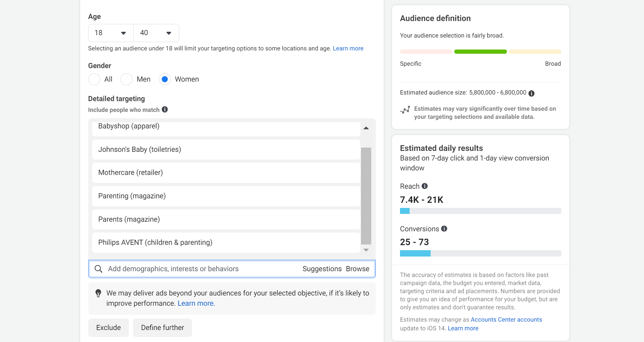Select the All gender radio button
Viewport: 644px width, 342px height.
(x=94, y=79)
